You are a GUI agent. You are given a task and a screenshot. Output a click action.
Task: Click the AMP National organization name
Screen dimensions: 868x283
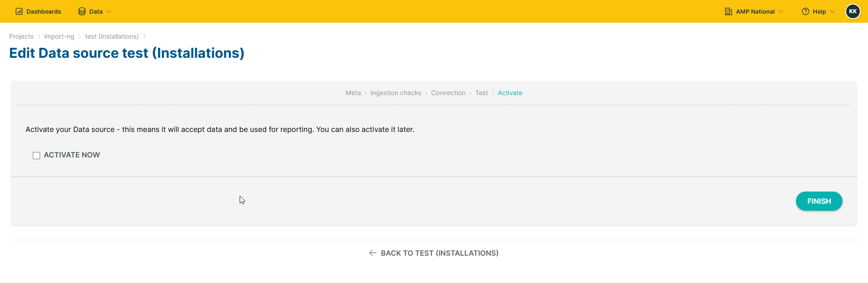pyautogui.click(x=755, y=11)
